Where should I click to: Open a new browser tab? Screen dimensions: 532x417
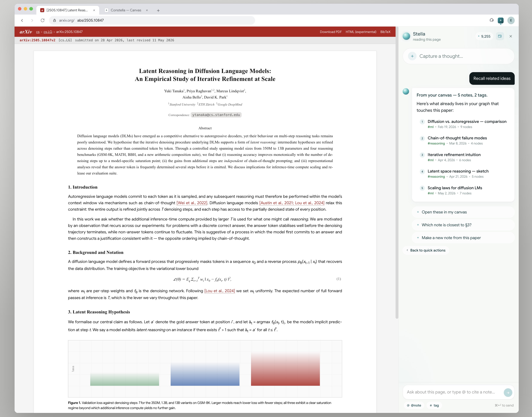tap(158, 10)
